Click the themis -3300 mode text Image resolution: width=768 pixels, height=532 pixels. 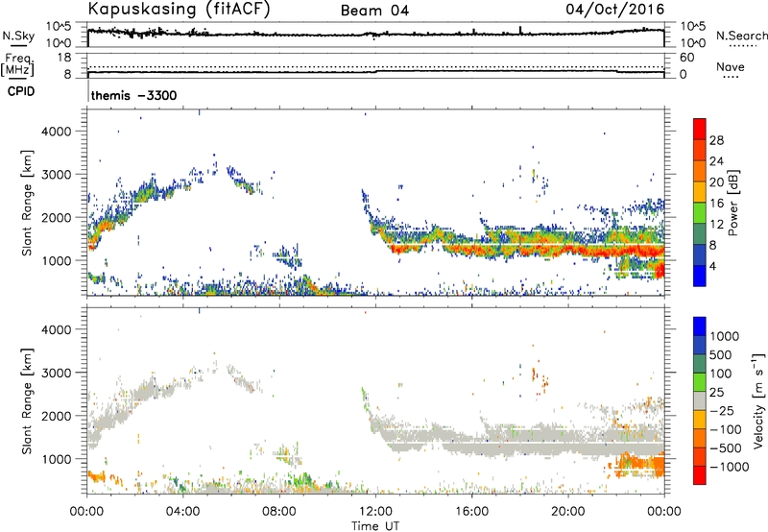pos(133,95)
